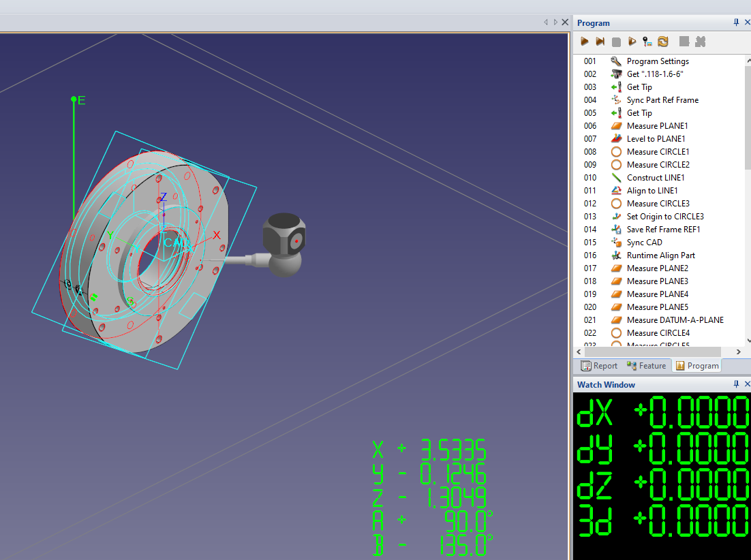Close the 3D view document tab
The height and width of the screenshot is (560, 751).
[x=565, y=22]
